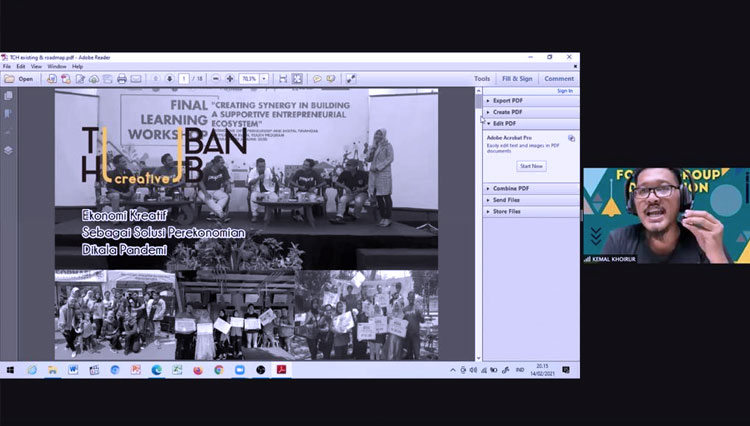Click the Save to cloud toolbar icon
The image size is (750, 426).
[x=94, y=79]
